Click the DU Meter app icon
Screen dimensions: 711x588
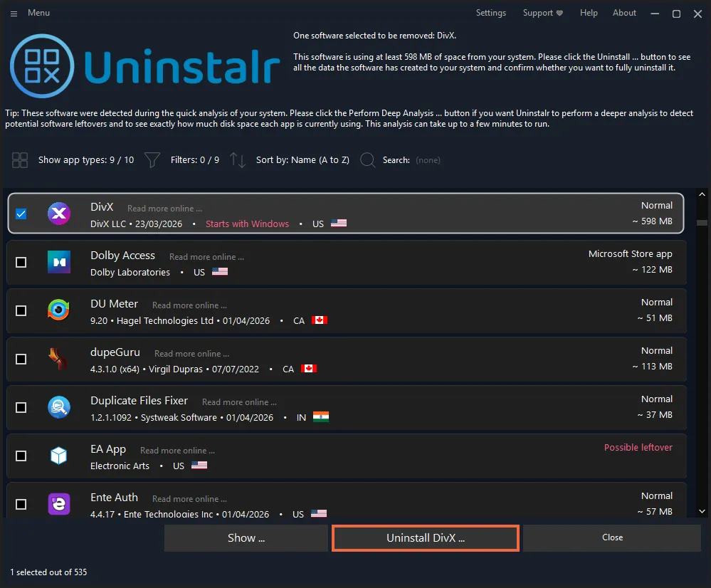tap(59, 310)
